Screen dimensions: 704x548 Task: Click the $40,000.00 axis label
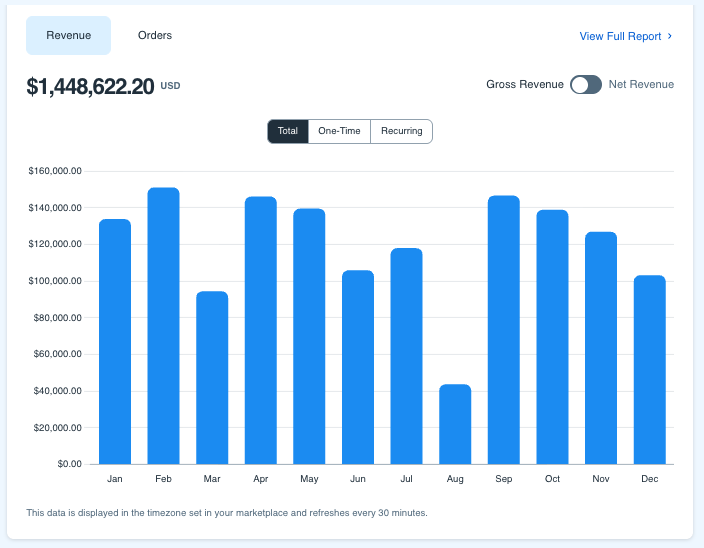click(57, 391)
